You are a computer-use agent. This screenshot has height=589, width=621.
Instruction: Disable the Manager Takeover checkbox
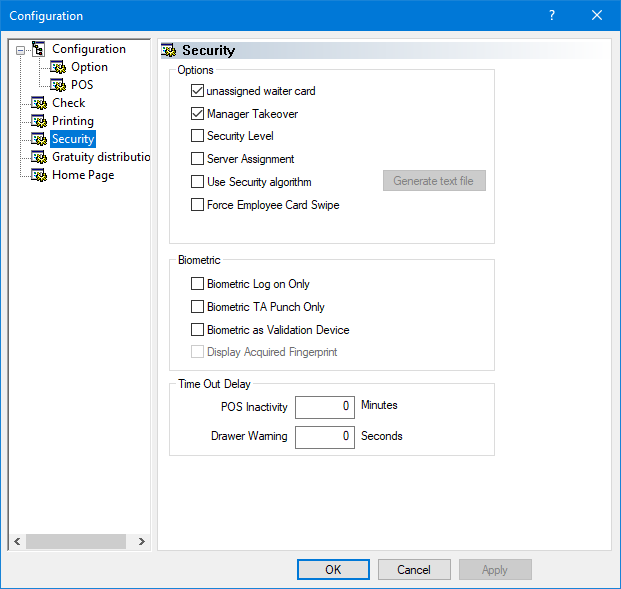point(197,114)
